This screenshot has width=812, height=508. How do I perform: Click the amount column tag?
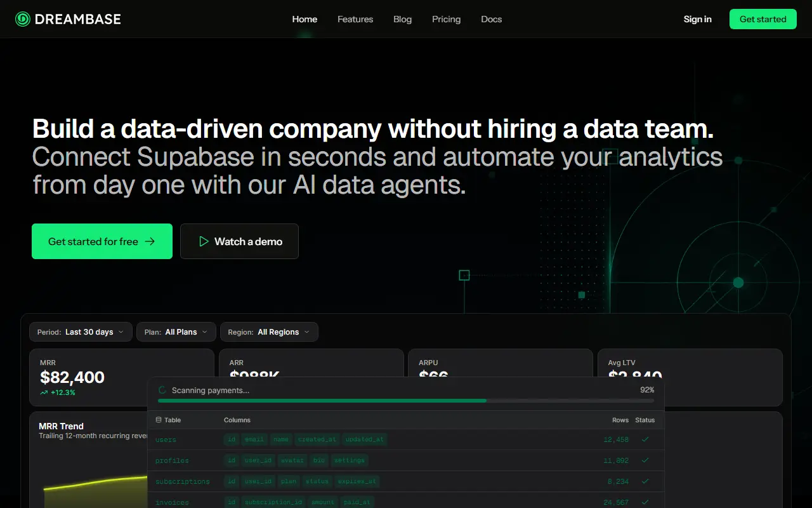tap(323, 502)
